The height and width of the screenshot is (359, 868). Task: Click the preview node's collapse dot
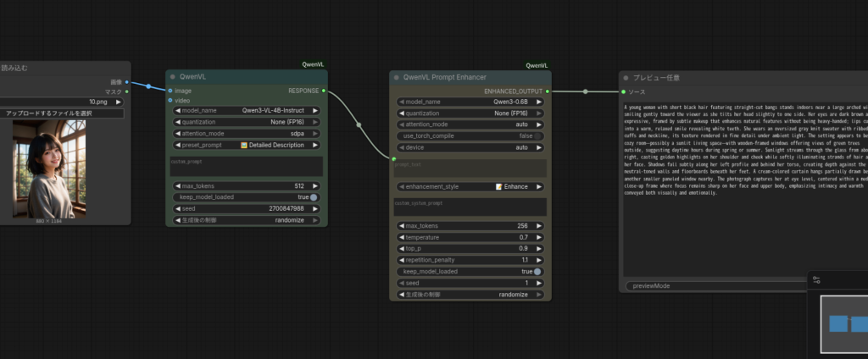626,77
